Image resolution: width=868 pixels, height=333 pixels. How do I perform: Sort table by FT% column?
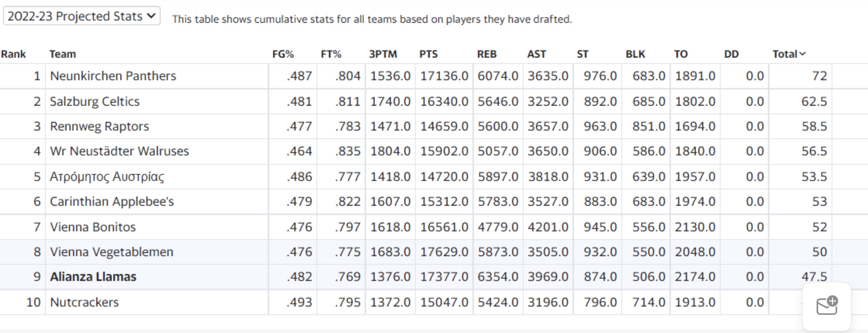coord(331,54)
